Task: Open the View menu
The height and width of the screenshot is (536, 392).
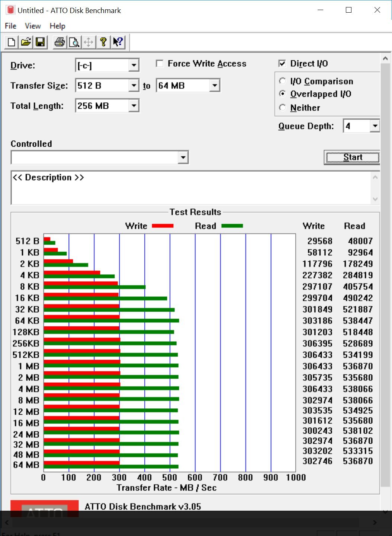Action: coord(33,26)
